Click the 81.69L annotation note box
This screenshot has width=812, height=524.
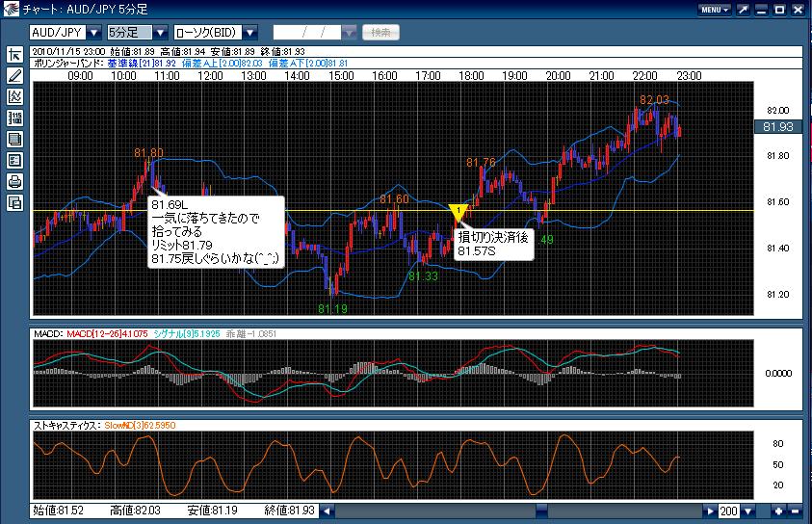pos(216,231)
